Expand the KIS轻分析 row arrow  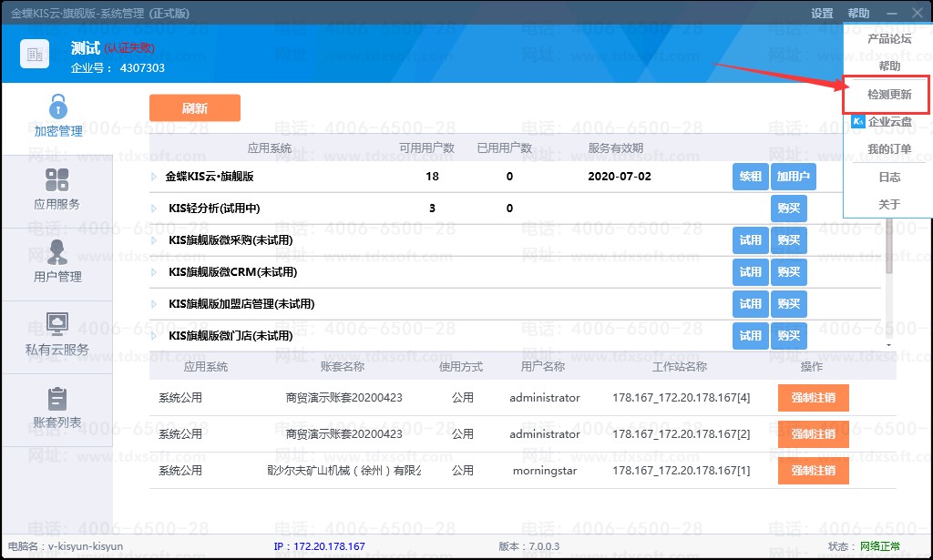pyautogui.click(x=155, y=209)
